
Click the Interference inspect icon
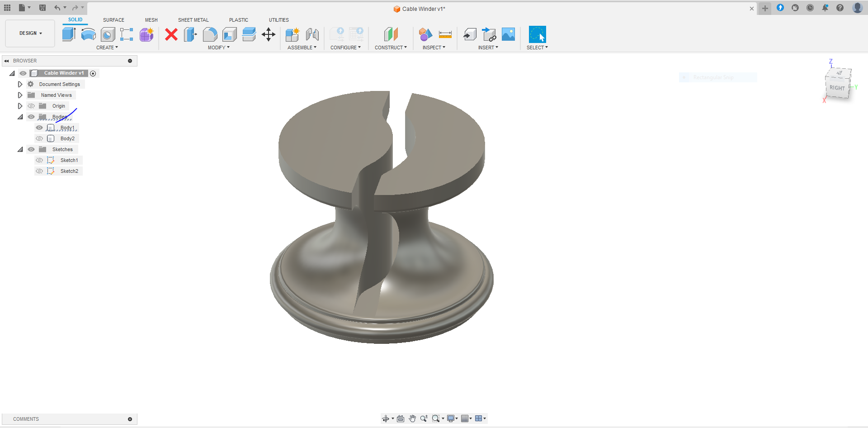(x=425, y=34)
